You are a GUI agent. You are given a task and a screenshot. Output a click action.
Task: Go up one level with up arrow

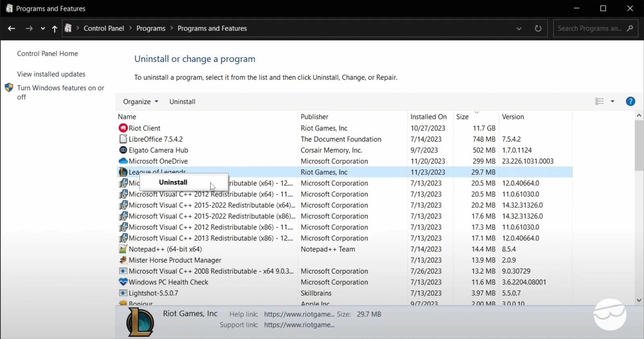tap(55, 28)
